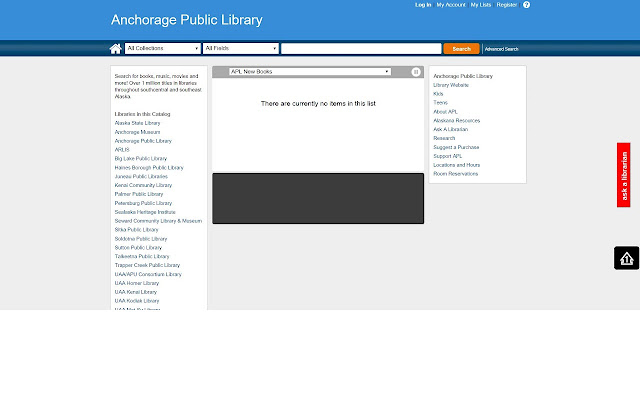Viewport: 640px width, 400px height.
Task: Open Suggest a Purchase
Action: coord(456,147)
